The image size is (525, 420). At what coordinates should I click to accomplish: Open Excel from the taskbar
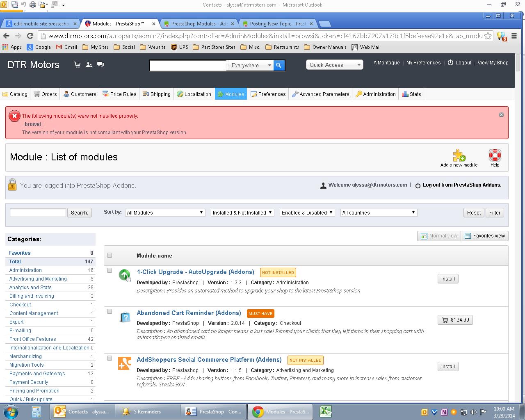click(x=326, y=411)
